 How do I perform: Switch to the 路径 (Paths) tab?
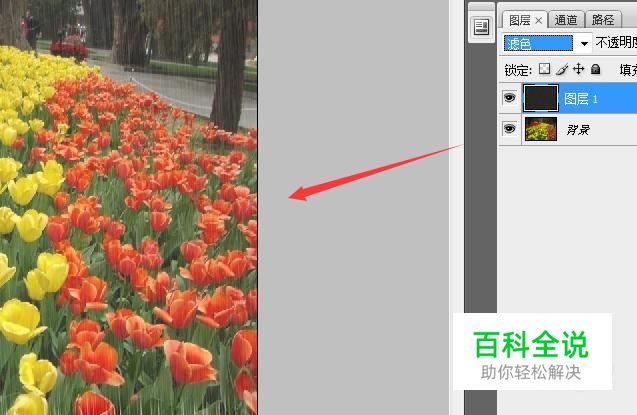(x=603, y=20)
